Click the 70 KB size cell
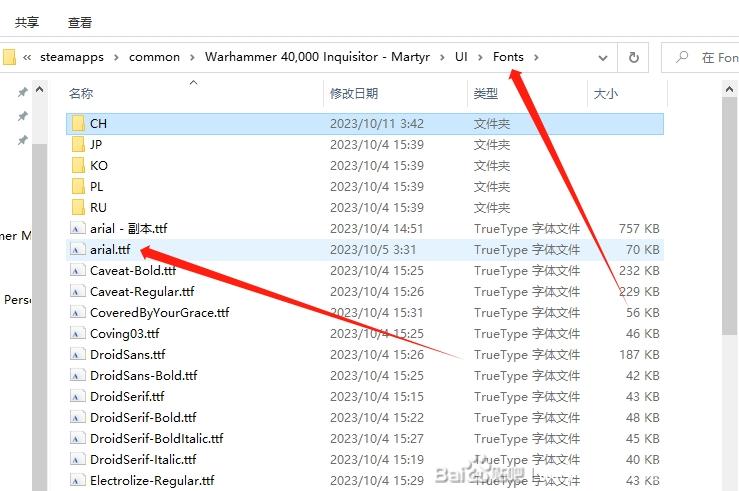739x491 pixels. tap(642, 249)
